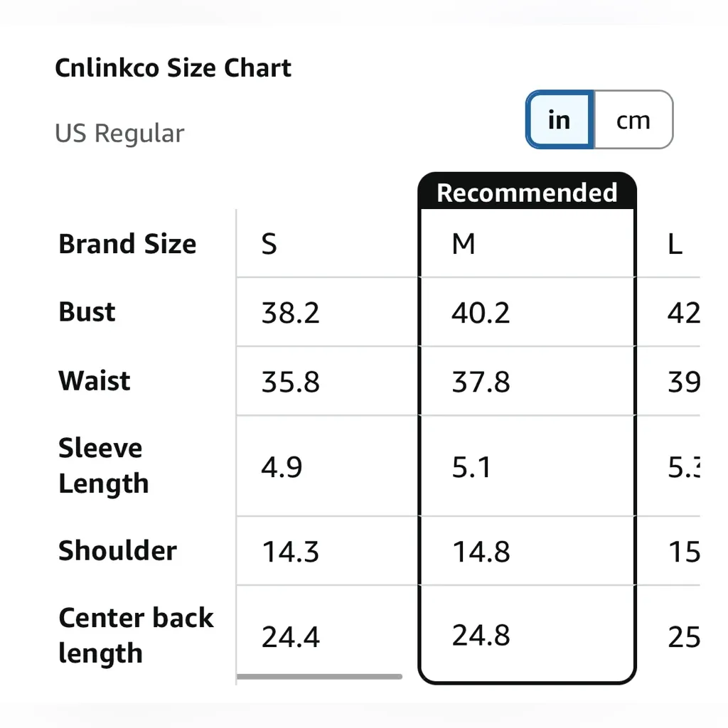Viewport: 728px width, 728px height.
Task: Select the M size column header
Action: [463, 244]
